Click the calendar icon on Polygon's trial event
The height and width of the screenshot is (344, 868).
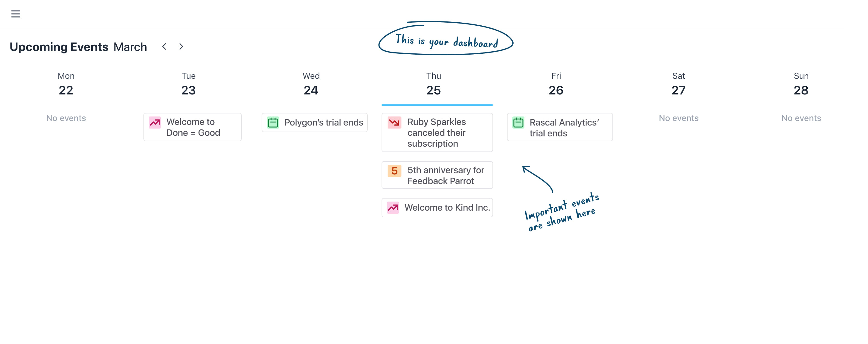[273, 123]
